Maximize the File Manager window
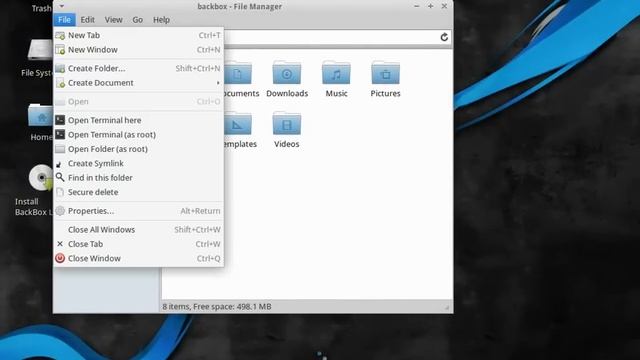Image resolution: width=640 pixels, height=360 pixels. (430, 6)
